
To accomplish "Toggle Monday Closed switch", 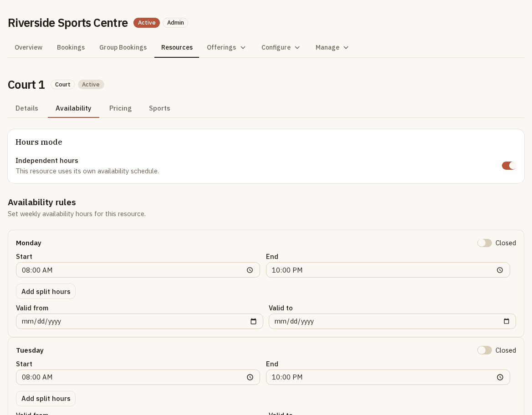I will 485,243.
